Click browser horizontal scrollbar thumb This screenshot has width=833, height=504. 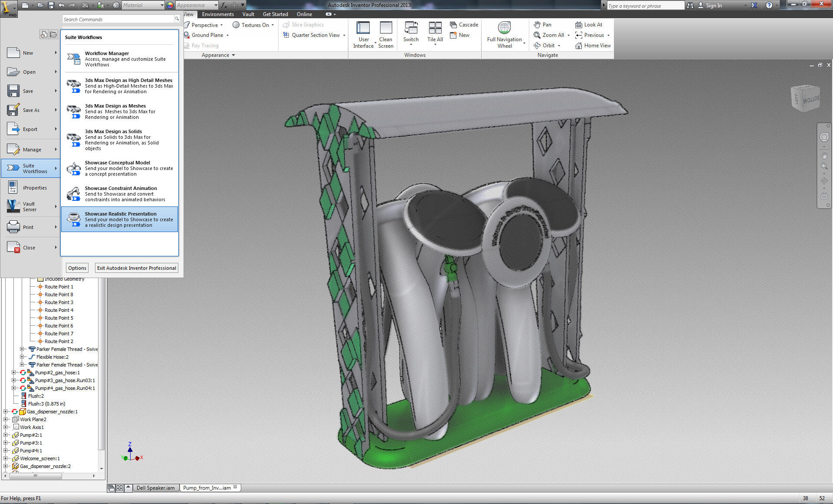point(36,476)
